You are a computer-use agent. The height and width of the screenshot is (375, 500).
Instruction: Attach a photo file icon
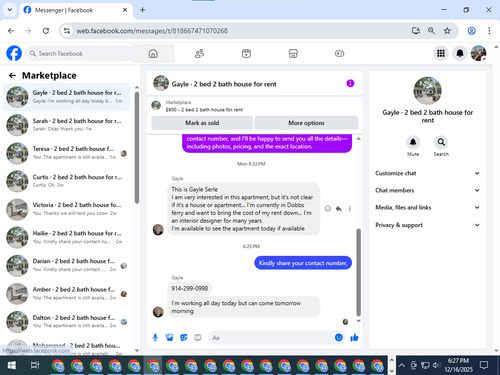pos(169,338)
